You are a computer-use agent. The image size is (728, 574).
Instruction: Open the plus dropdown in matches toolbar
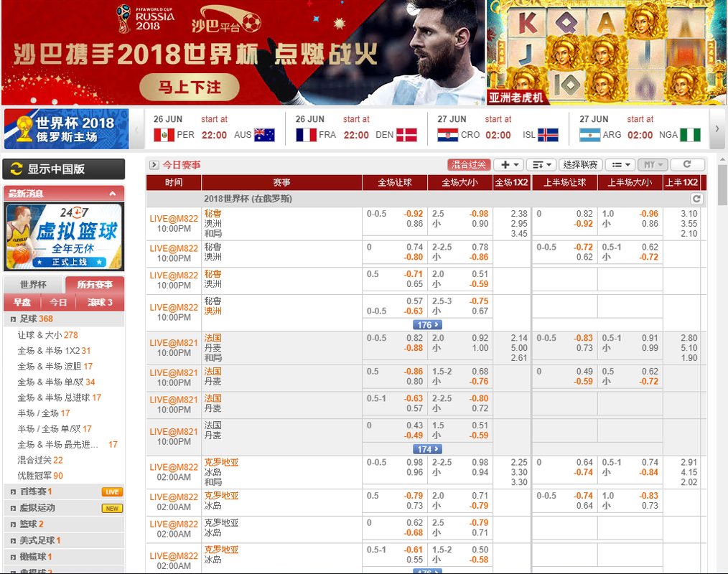[509, 165]
